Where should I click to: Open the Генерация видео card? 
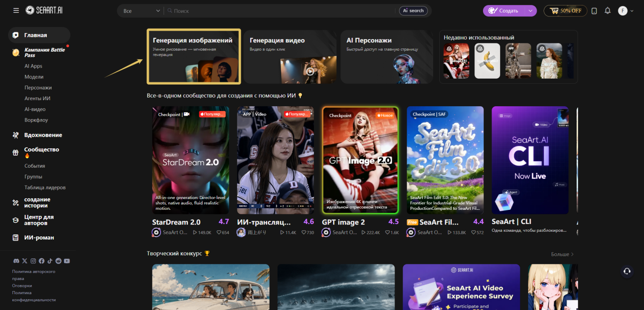pos(290,57)
